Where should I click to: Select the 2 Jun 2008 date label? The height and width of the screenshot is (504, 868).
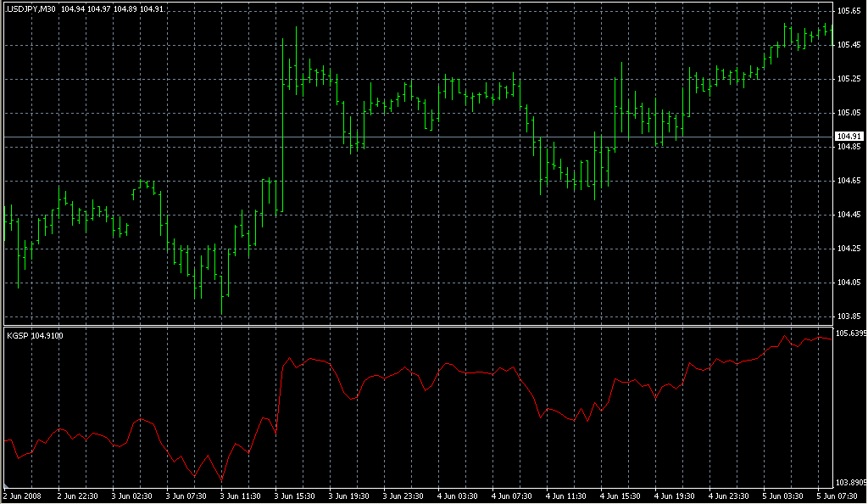pos(23,496)
